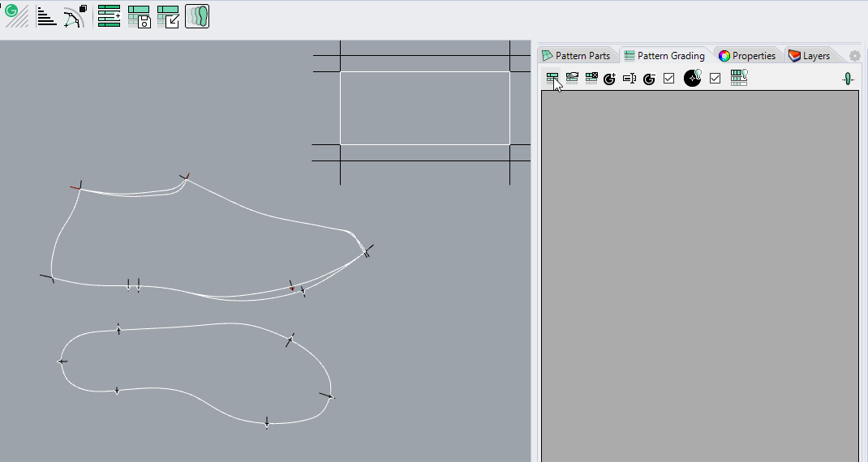Click the grading table lightbulb icon
Image resolution: width=868 pixels, height=462 pixels.
coord(738,78)
